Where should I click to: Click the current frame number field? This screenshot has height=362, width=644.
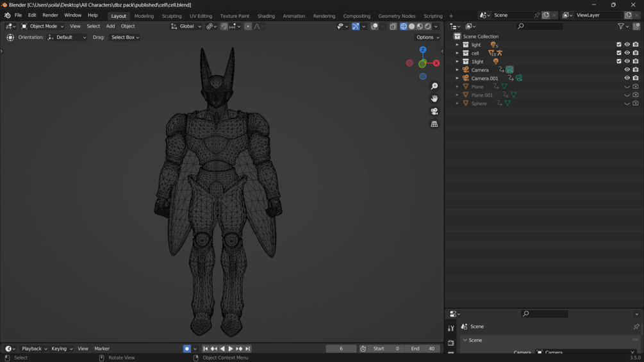click(341, 349)
